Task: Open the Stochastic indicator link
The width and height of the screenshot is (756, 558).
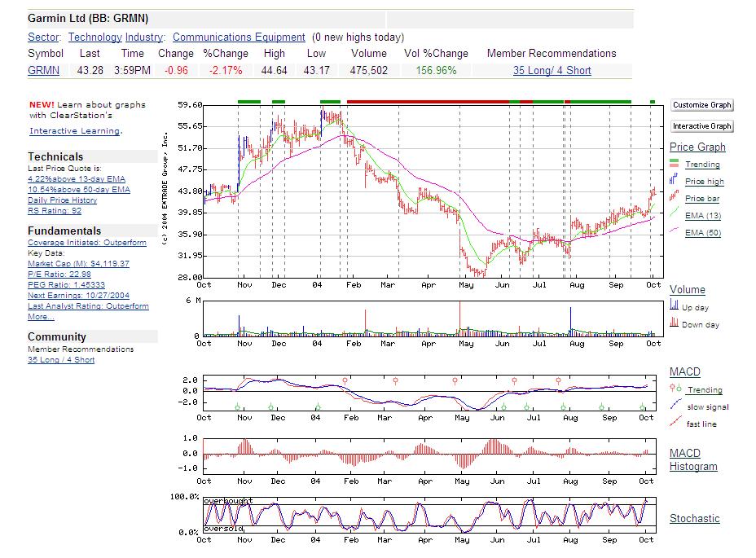Action: point(694,519)
